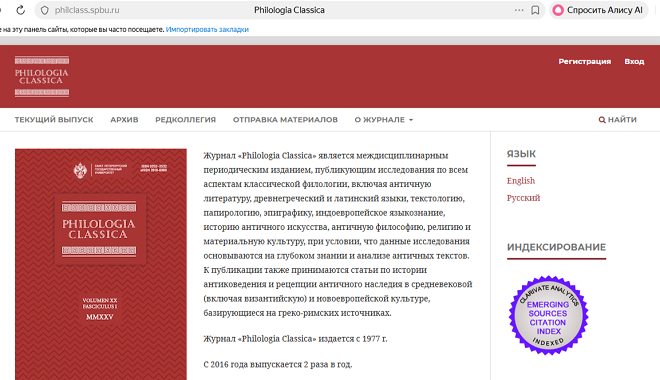Click the Philologia Classica header logo
Screen dimensions: 660x380
tap(42, 76)
